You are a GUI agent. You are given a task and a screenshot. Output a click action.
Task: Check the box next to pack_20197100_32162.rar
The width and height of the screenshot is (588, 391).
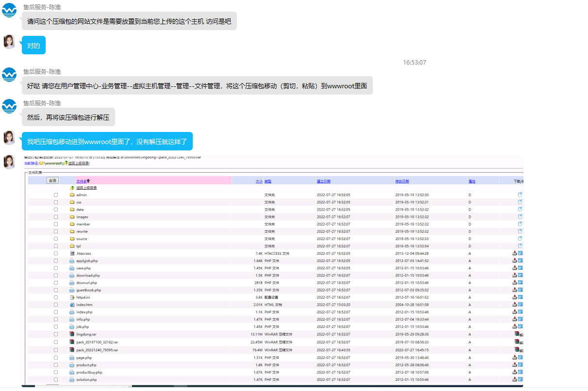(x=56, y=342)
